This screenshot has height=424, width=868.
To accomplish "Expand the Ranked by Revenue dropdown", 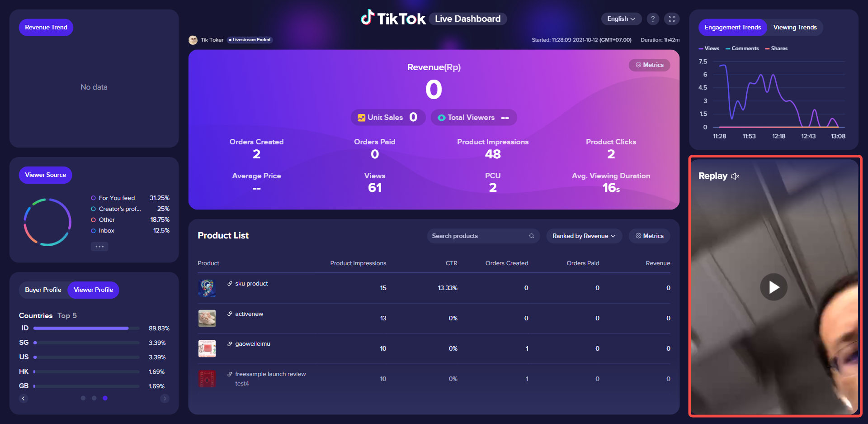I will (x=584, y=236).
